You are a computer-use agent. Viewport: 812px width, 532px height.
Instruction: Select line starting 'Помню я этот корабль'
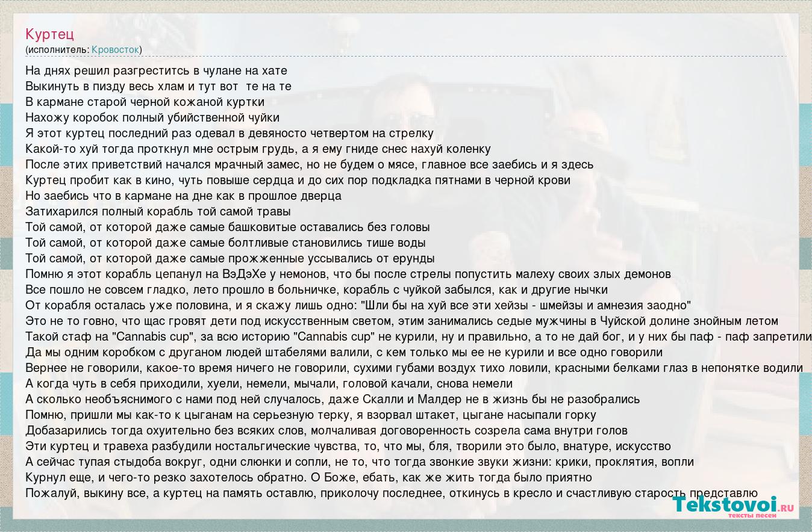[348, 274]
